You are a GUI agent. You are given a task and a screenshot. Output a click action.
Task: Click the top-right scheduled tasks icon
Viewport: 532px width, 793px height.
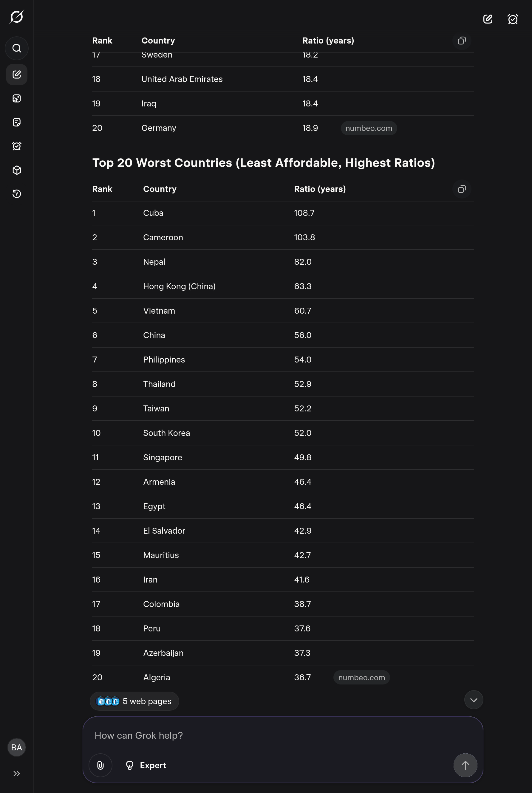[x=513, y=19]
